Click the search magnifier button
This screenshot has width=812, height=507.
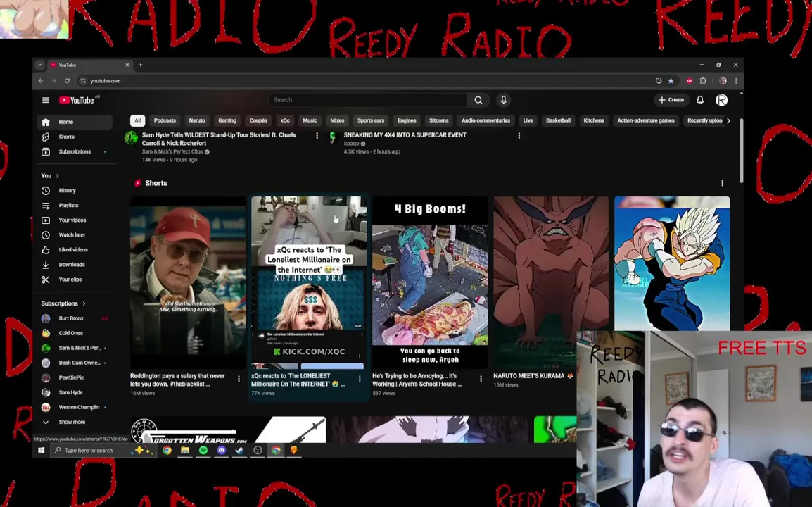point(478,100)
